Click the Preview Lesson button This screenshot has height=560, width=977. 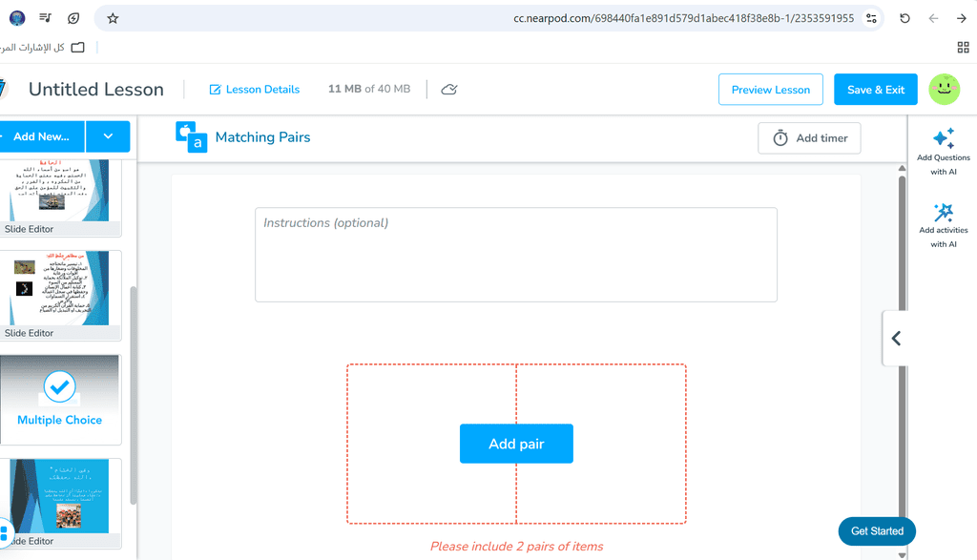point(771,89)
